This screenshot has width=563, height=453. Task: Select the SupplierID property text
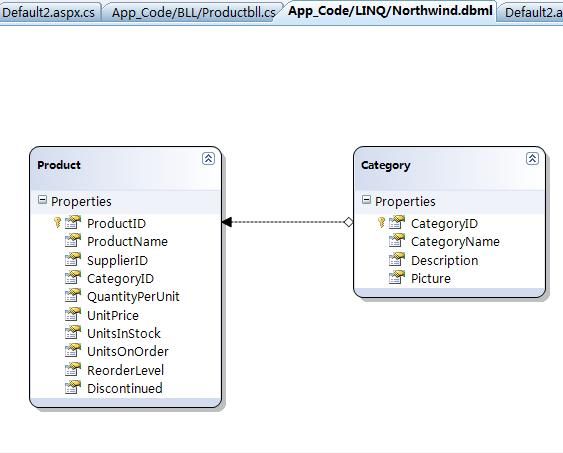tap(117, 260)
